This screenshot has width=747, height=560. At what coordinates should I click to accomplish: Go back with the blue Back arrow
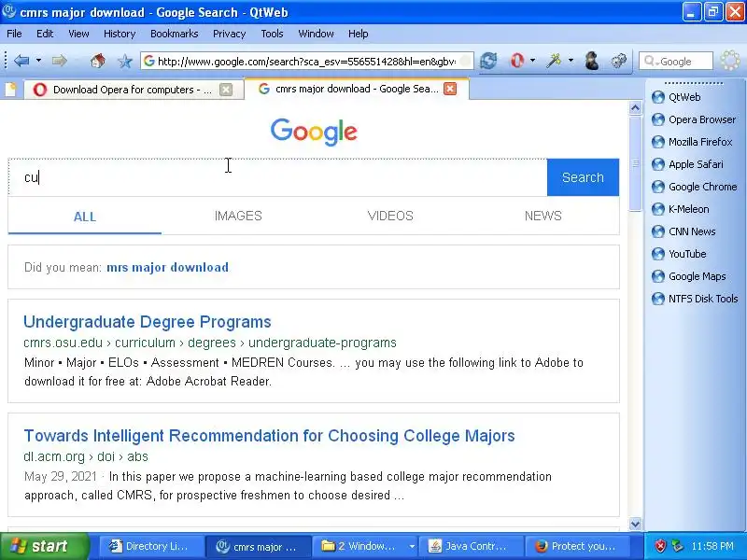[21, 61]
